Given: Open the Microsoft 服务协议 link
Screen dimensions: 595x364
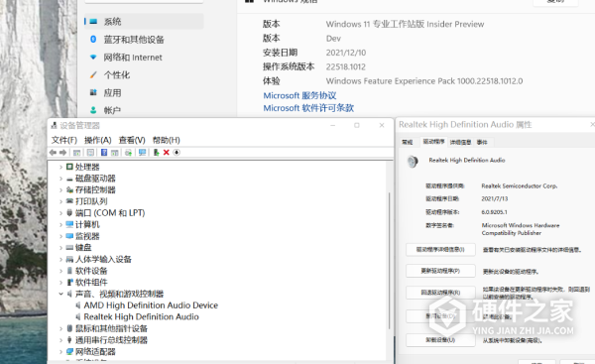Looking at the screenshot, I should 299,95.
